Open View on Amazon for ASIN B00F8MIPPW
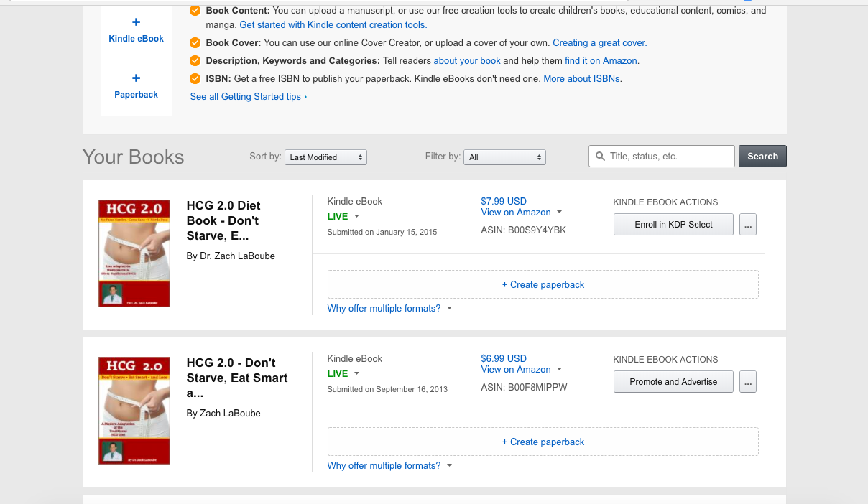 coord(521,369)
